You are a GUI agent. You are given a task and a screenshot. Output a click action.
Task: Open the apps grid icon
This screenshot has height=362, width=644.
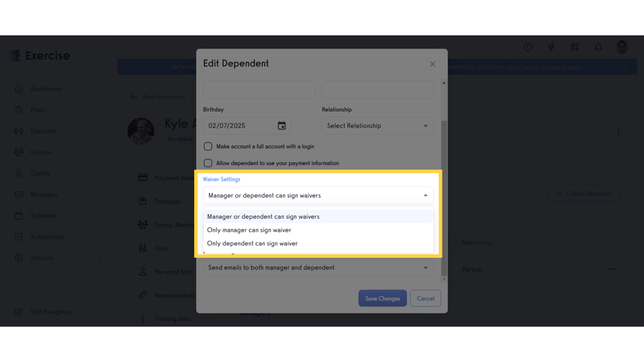pyautogui.click(x=575, y=47)
